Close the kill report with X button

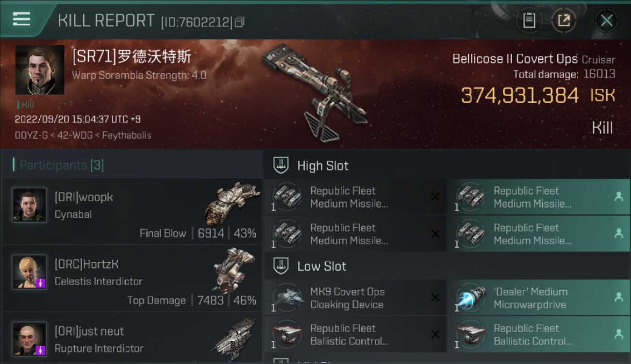pos(606,20)
